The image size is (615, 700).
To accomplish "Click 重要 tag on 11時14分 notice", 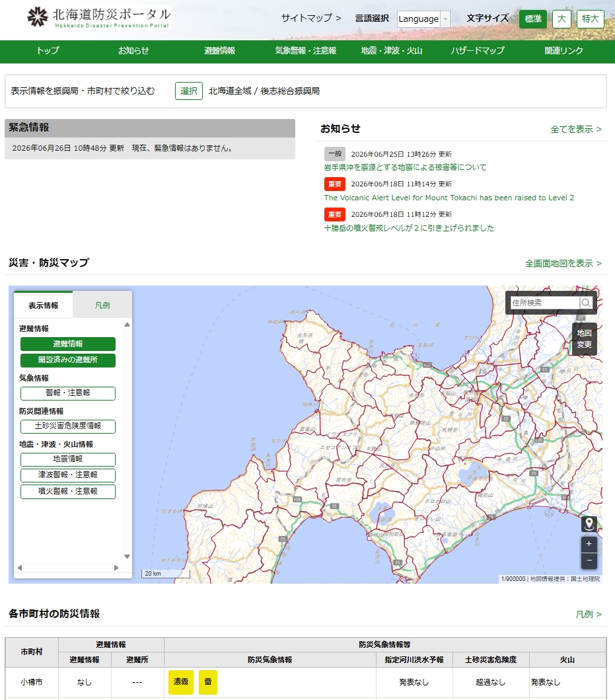I will click(x=335, y=184).
